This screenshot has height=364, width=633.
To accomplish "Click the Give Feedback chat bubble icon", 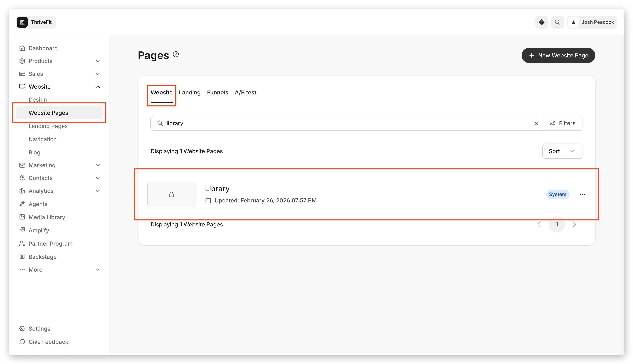I will tap(22, 342).
